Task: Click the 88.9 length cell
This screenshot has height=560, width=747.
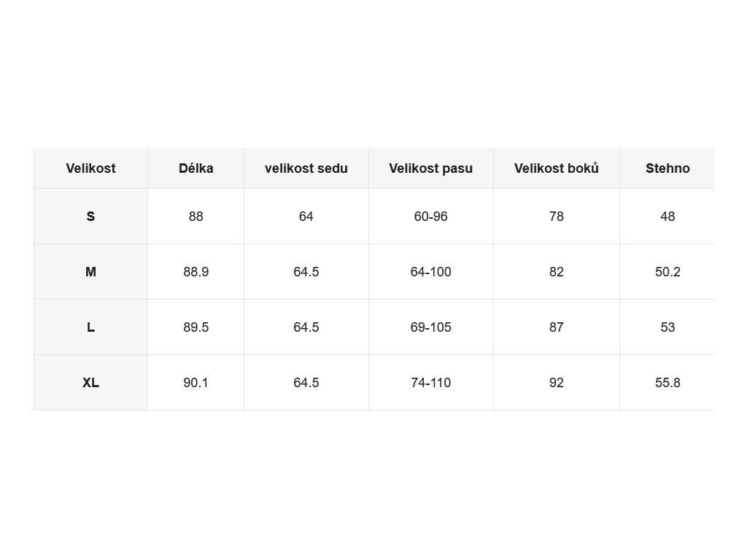Action: pyautogui.click(x=196, y=272)
